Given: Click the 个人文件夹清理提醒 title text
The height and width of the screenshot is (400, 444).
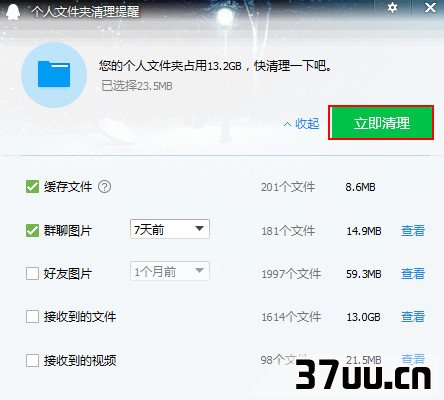Looking at the screenshot, I should click(x=85, y=12).
